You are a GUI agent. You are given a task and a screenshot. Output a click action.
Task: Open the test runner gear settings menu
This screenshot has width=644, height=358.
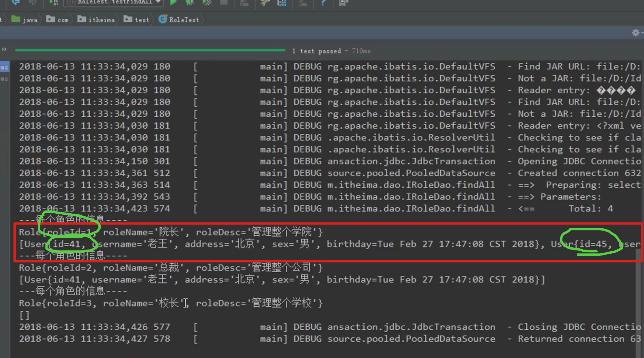636,33
